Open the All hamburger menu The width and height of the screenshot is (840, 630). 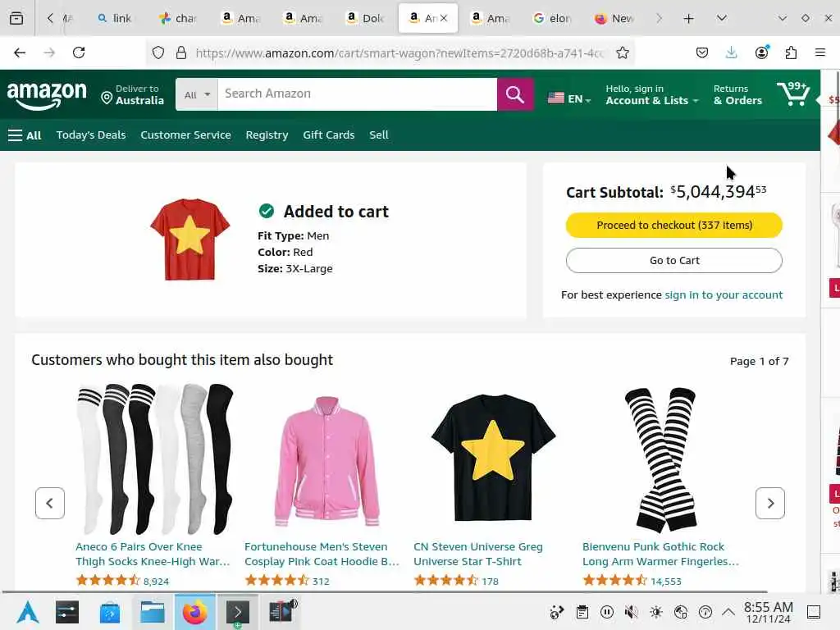[x=25, y=135]
